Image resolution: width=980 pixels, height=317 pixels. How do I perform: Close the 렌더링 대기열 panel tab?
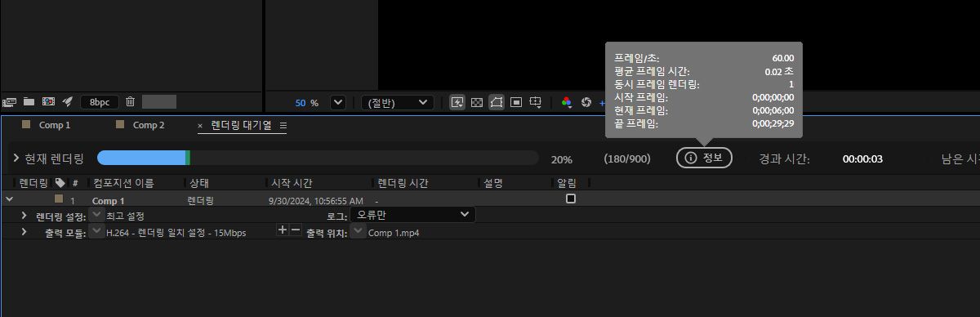tap(200, 126)
